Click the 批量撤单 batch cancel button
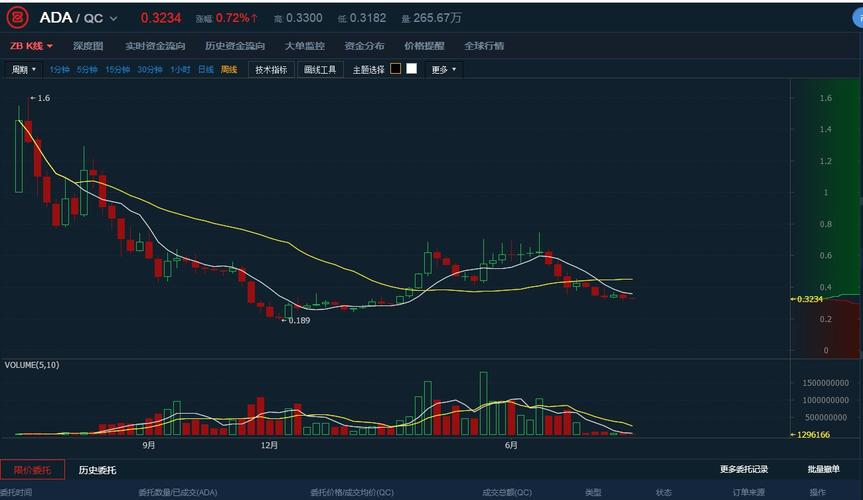The width and height of the screenshot is (863, 500). pyautogui.click(x=823, y=469)
